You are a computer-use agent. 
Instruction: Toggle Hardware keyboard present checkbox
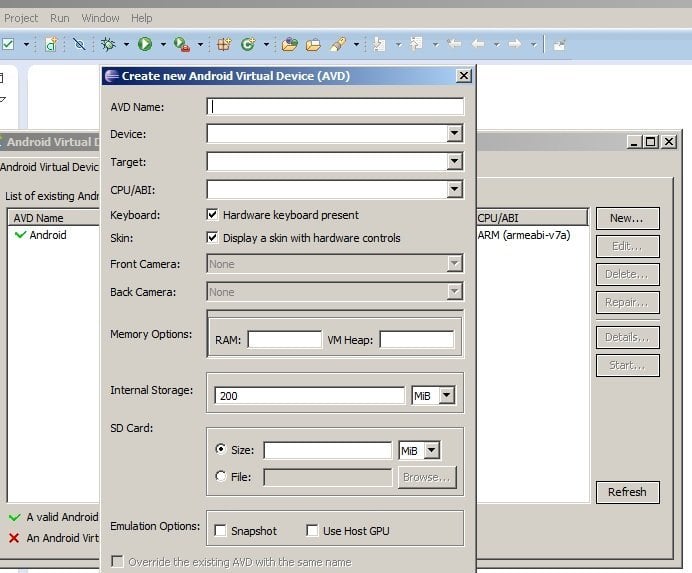[x=212, y=215]
